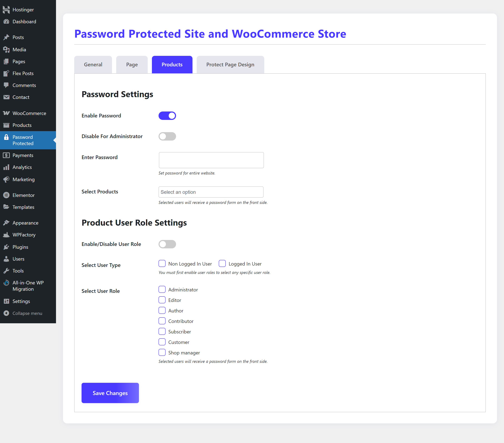Click the Save Changes button
Viewport: 504px width, 443px height.
(x=110, y=393)
